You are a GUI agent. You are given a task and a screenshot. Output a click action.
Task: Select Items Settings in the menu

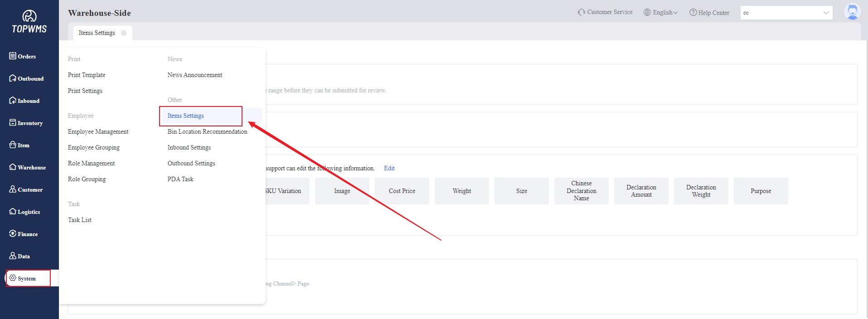[x=186, y=116]
